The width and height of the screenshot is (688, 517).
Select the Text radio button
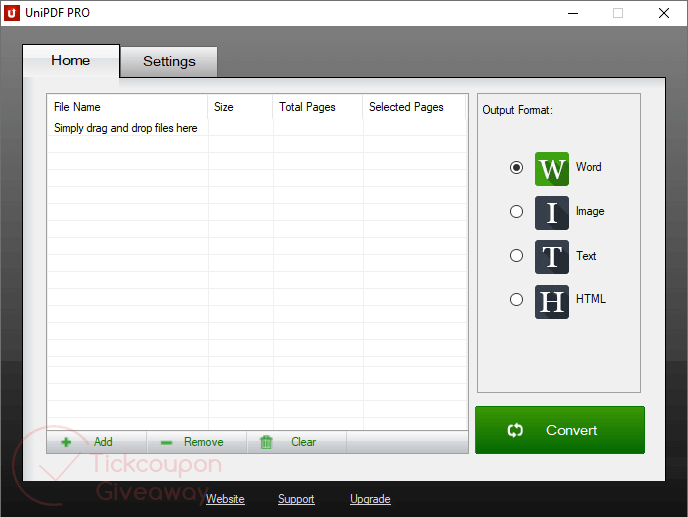(516, 255)
